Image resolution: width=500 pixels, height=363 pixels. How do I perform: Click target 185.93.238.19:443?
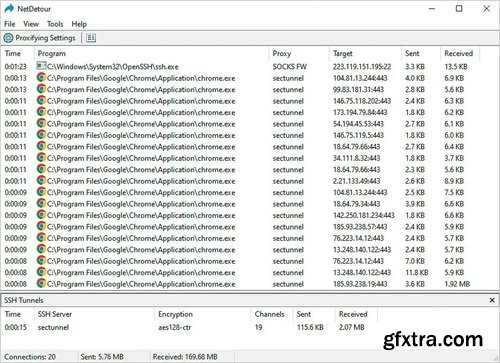[x=360, y=284]
